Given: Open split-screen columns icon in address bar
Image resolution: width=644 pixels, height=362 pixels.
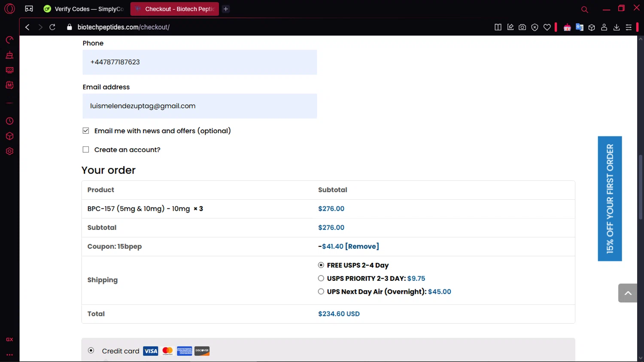Looking at the screenshot, I should pyautogui.click(x=498, y=27).
